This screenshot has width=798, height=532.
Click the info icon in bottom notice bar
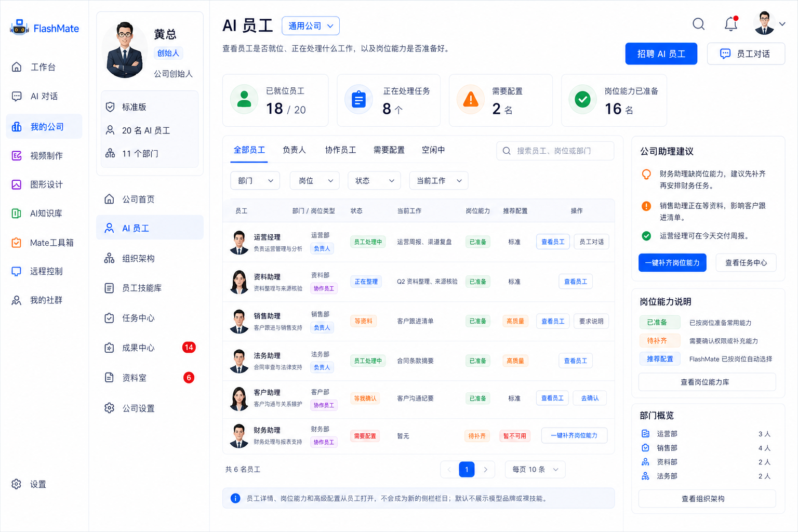(235, 498)
